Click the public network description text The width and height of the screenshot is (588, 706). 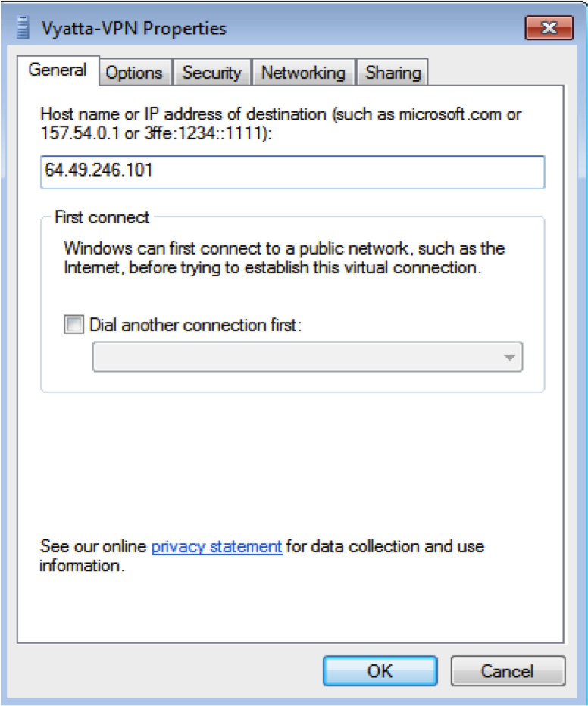[284, 258]
